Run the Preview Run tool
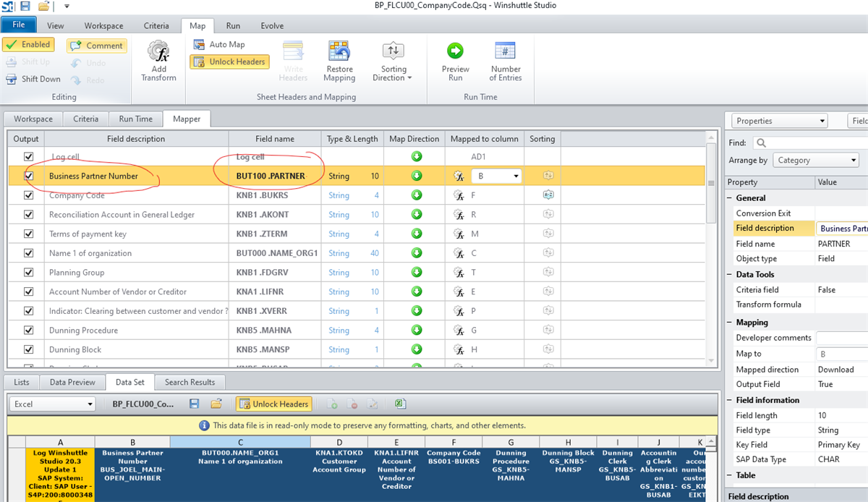This screenshot has width=868, height=502. [x=455, y=51]
